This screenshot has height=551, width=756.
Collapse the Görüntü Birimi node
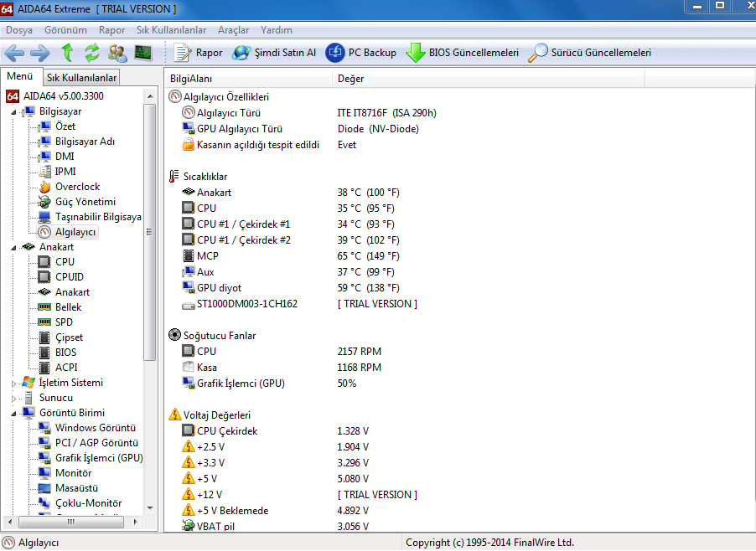[x=13, y=414]
